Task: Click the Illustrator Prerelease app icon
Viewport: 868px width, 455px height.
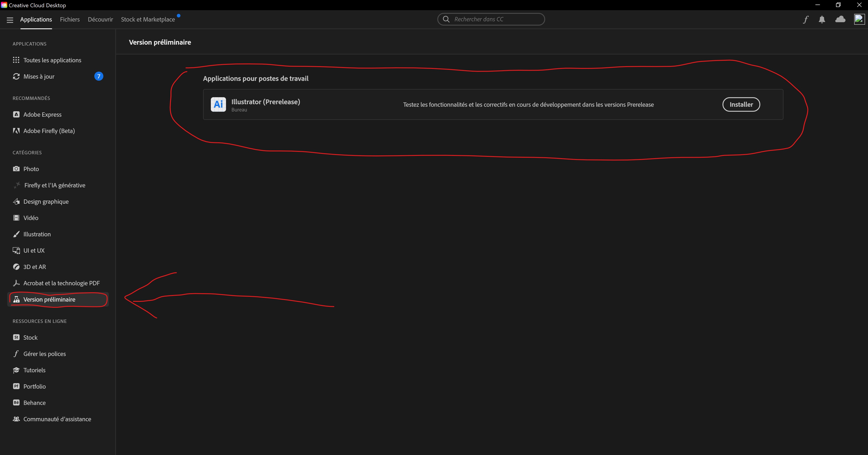Action: click(x=219, y=104)
